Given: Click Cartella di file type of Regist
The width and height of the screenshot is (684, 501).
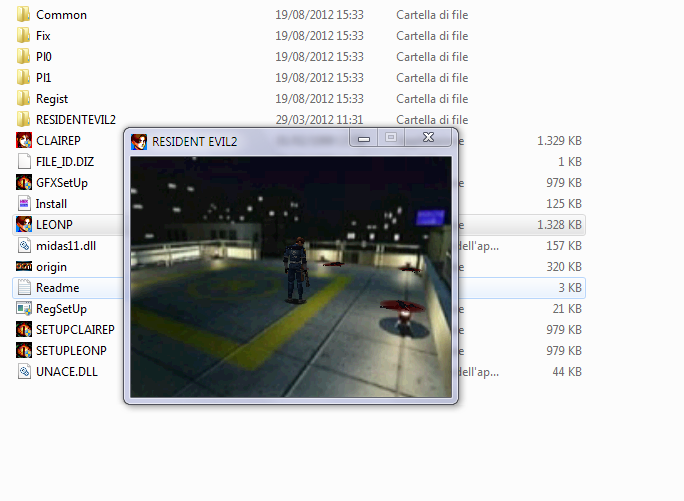Looking at the screenshot, I should tap(432, 99).
